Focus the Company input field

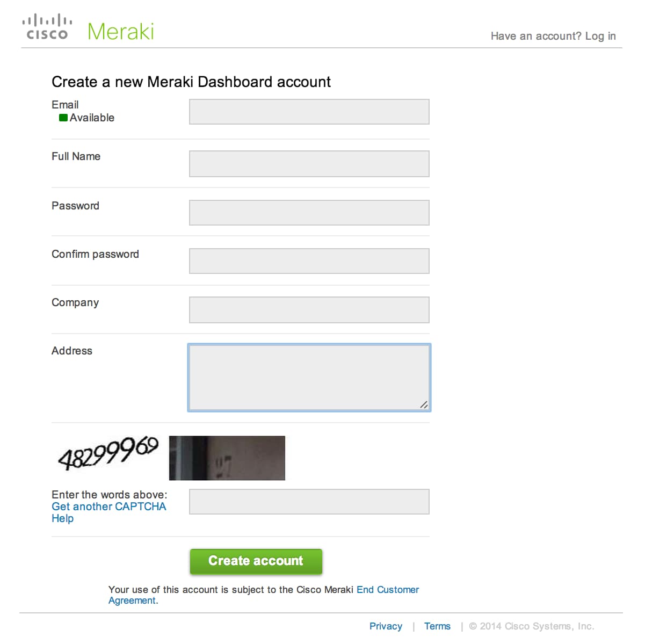pos(309,310)
